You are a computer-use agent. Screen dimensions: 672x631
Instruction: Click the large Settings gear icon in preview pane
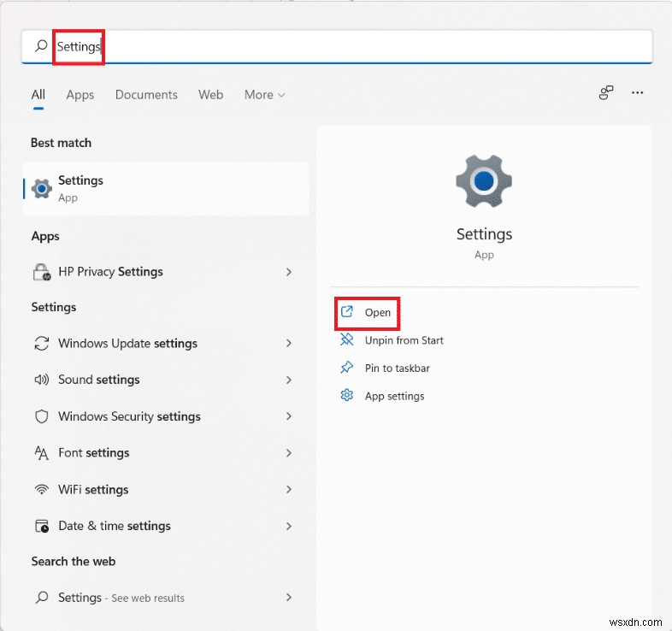484,181
